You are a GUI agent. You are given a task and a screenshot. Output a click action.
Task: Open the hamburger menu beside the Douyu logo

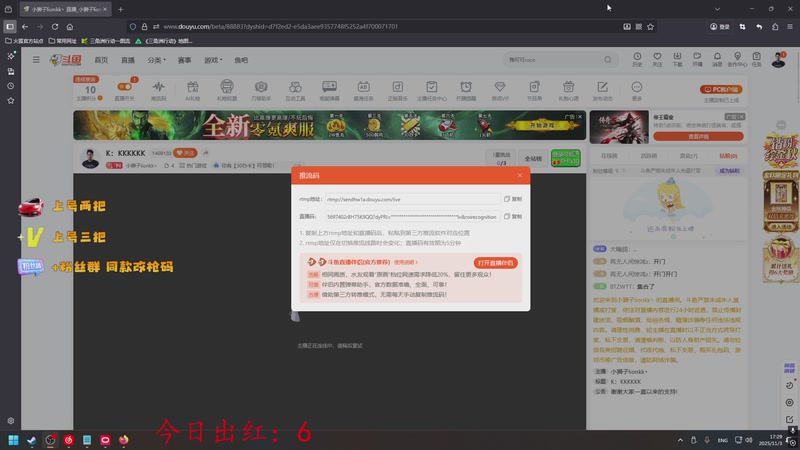[36, 60]
